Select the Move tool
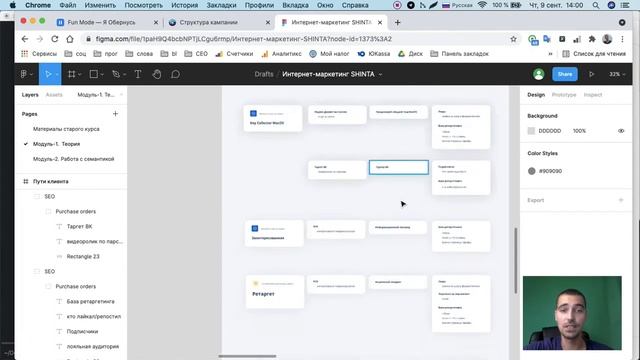The width and height of the screenshot is (640, 360). (x=48, y=74)
